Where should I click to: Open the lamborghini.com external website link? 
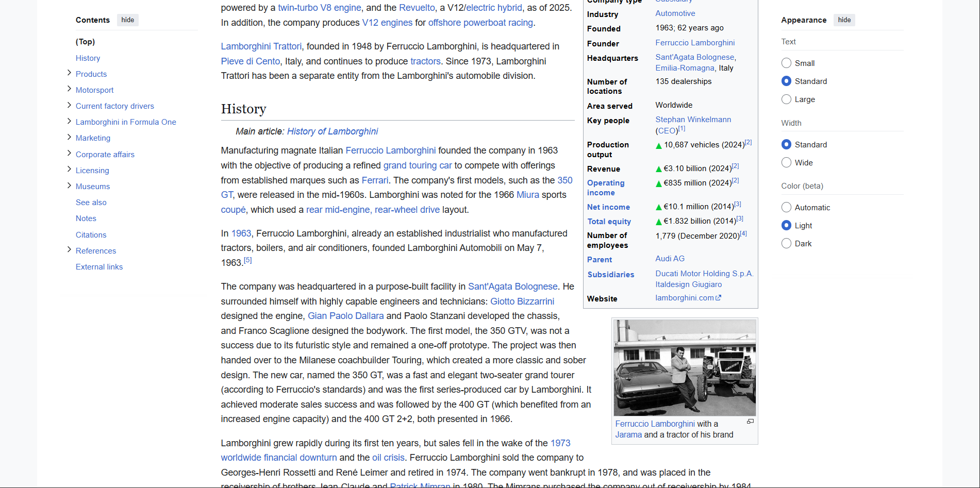(x=688, y=298)
